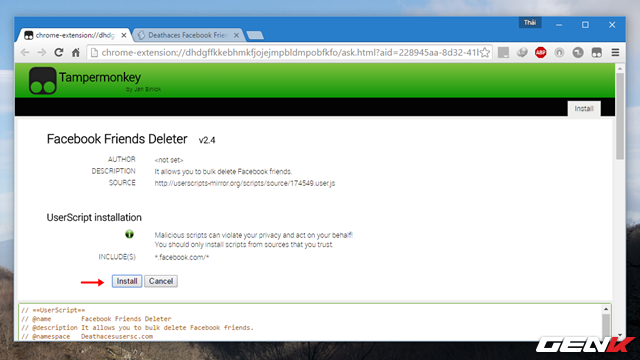Click the green info icon under UserScript installation
This screenshot has height=360, width=640.
(129, 234)
